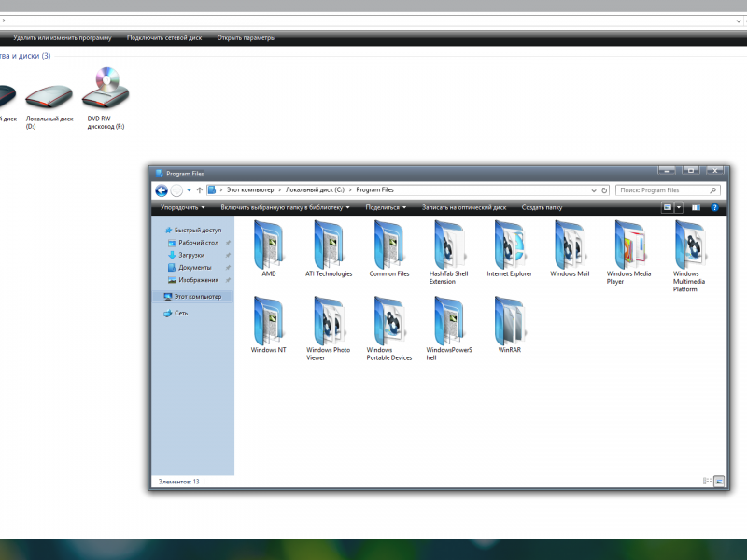This screenshot has height=560, width=747.
Task: Change view with the view mode button
Action: [668, 207]
